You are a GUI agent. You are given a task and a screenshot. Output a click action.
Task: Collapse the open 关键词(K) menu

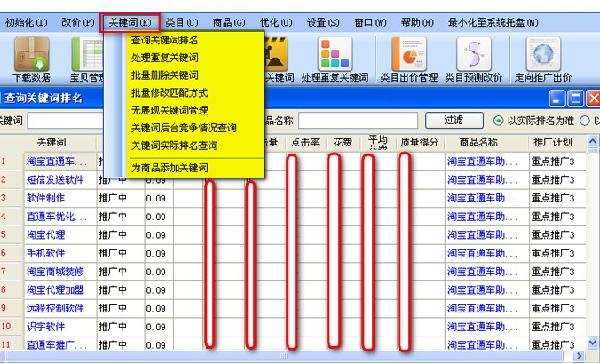pyautogui.click(x=130, y=23)
